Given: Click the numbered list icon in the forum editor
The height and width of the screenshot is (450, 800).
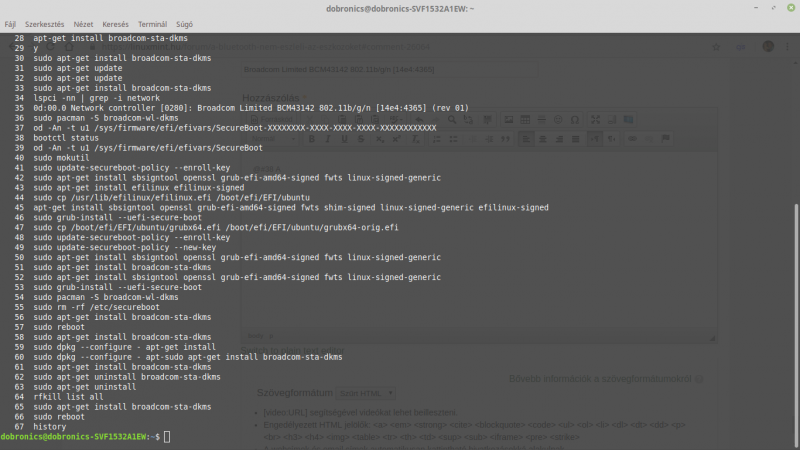Looking at the screenshot, I should coord(437,139).
